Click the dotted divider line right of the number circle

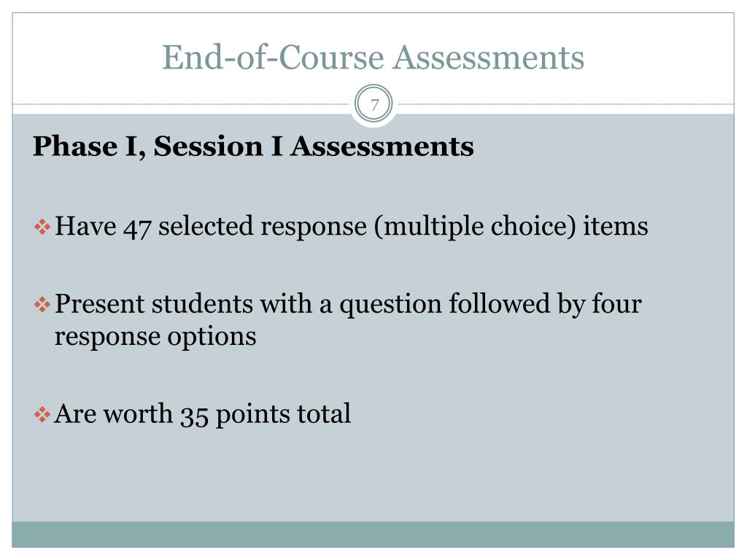(565, 104)
